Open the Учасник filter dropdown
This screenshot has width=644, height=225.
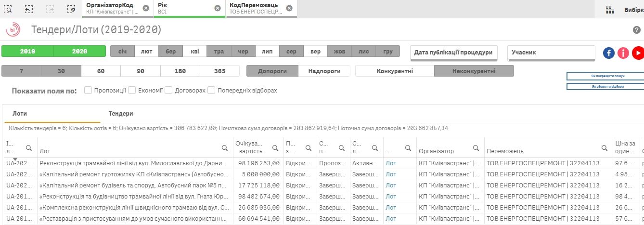[x=551, y=53]
